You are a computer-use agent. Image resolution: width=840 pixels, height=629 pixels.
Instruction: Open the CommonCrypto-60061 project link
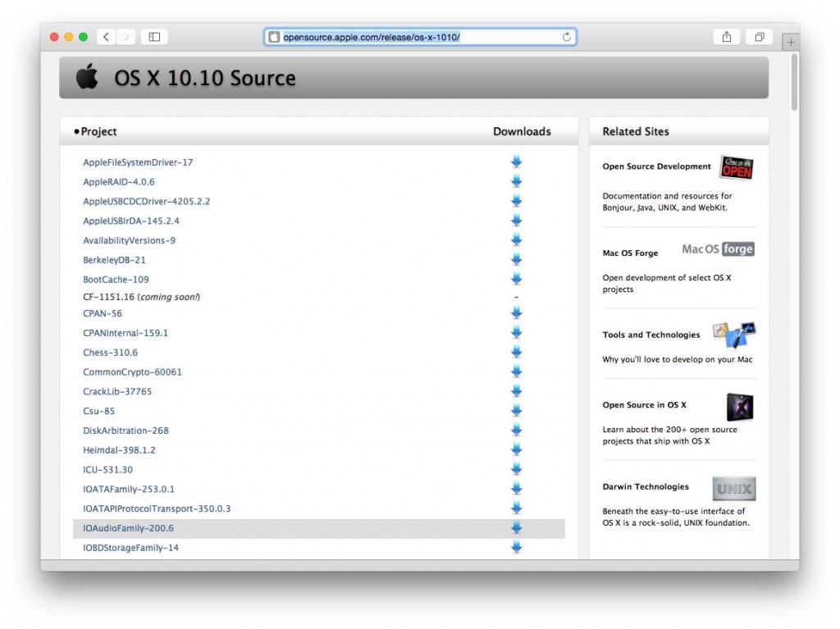[x=132, y=371]
